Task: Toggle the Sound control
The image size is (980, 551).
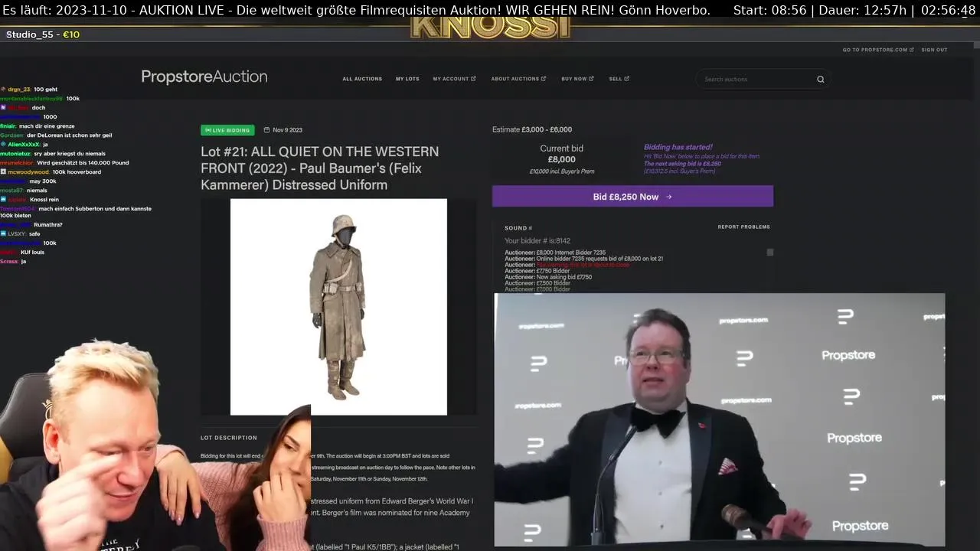Action: click(x=518, y=228)
